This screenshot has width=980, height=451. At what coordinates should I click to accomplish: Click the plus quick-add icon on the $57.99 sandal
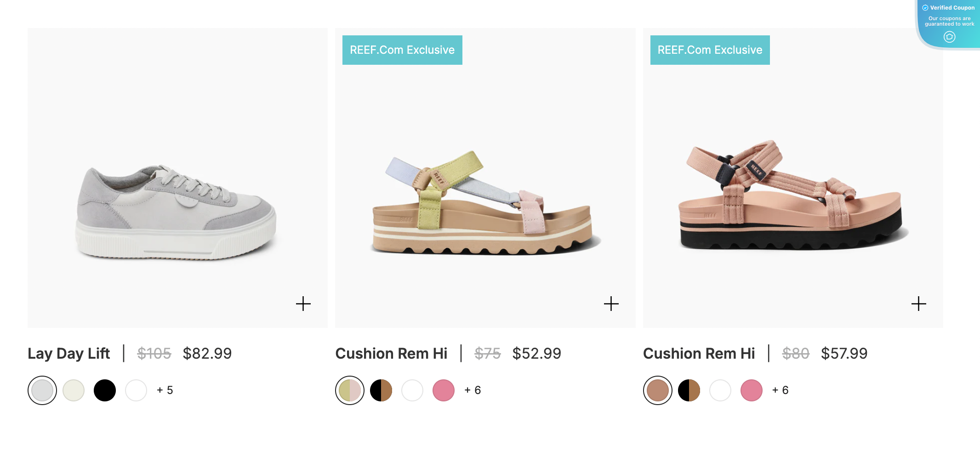(919, 303)
